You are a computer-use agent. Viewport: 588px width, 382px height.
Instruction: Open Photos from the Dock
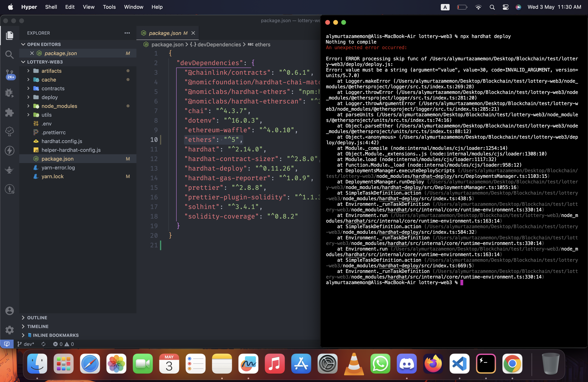(116, 363)
